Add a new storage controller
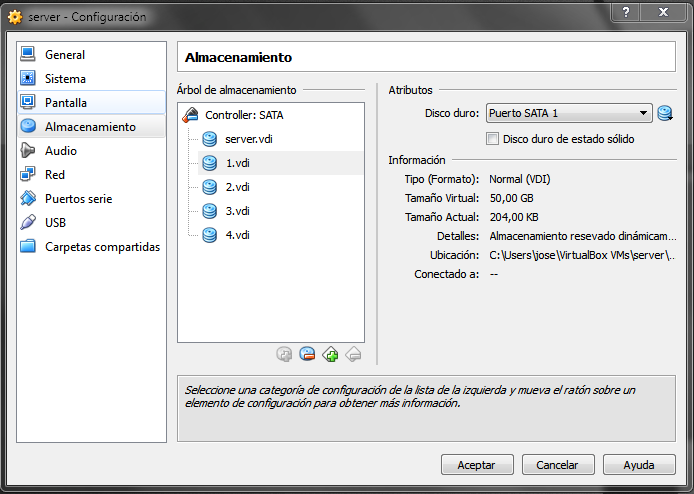The height and width of the screenshot is (494, 694). (x=330, y=354)
